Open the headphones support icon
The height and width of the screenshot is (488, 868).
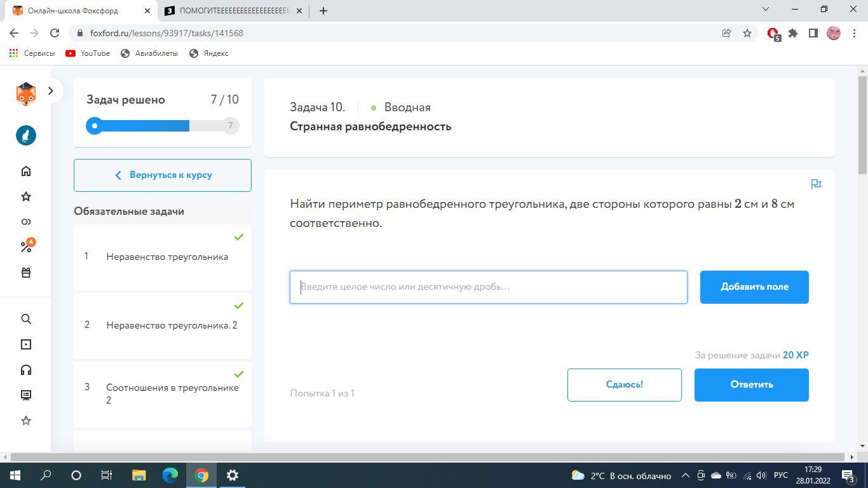[26, 370]
